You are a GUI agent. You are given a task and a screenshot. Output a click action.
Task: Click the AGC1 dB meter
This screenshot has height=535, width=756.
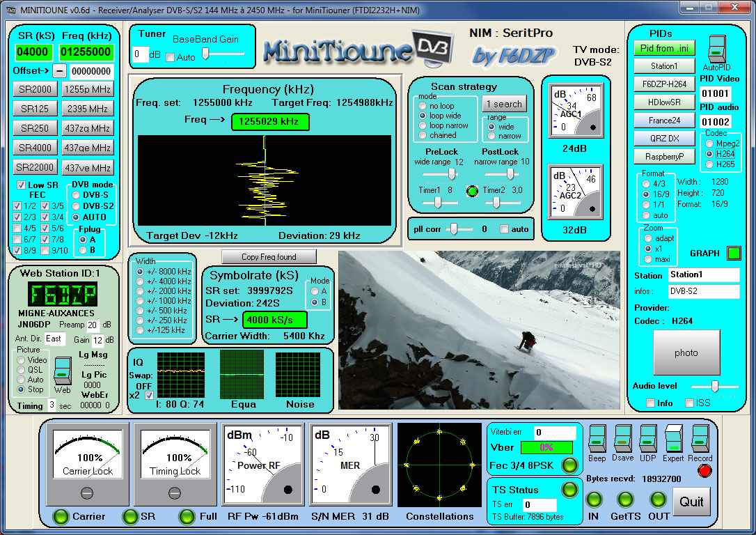(576, 110)
